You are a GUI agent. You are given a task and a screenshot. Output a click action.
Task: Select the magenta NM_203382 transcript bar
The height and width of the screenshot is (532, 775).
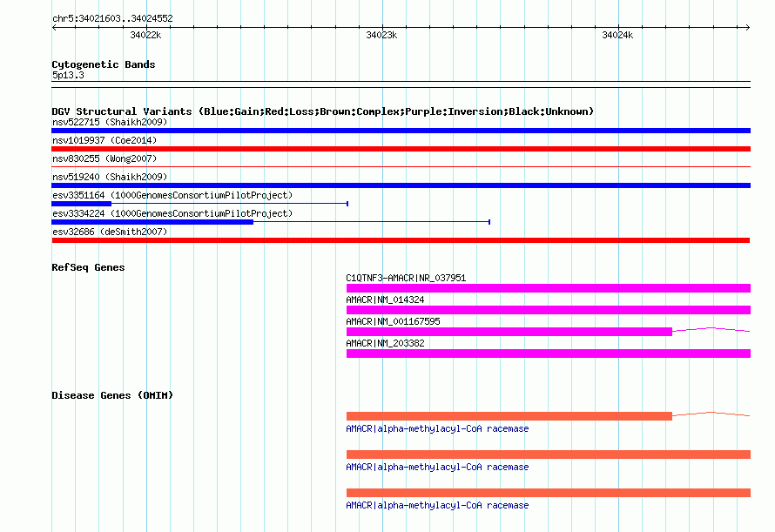point(549,354)
